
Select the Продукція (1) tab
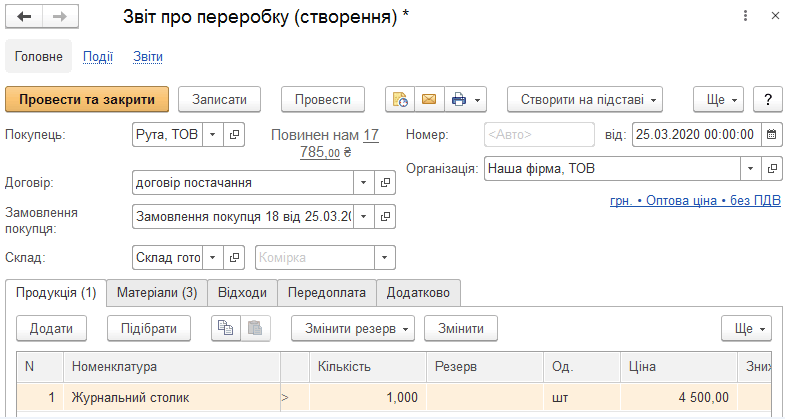[x=56, y=293]
